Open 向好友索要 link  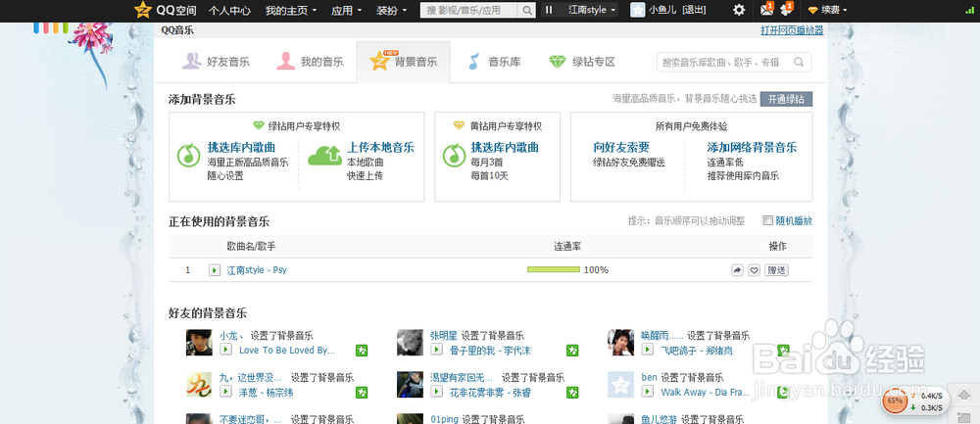point(621,148)
